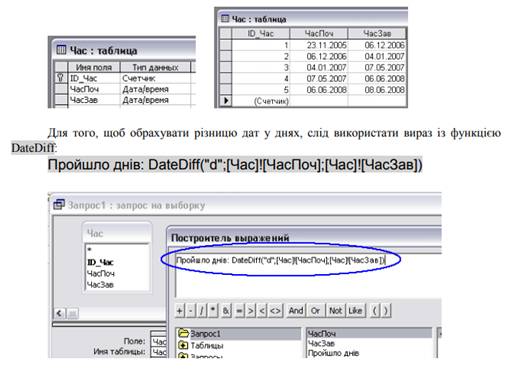Viewport: 520px width, 370px height.
Task: Click the minus operator button
Action: point(190,311)
